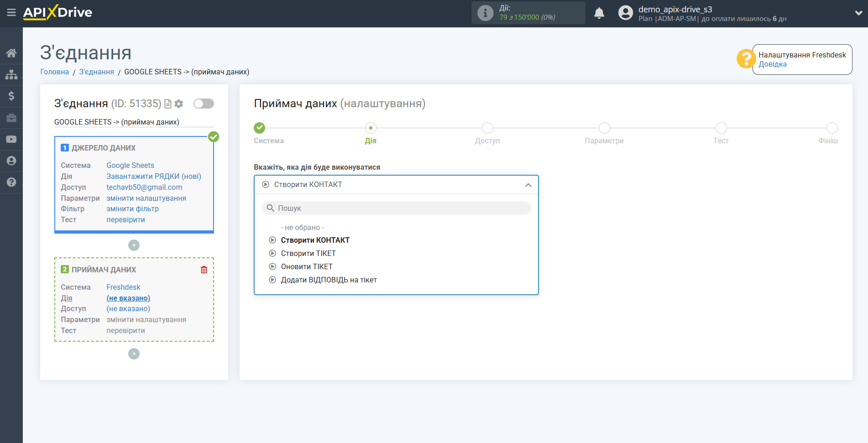Viewport: 868px width, 443px height.
Task: Select Оновити ТІКЕТ option
Action: click(307, 267)
